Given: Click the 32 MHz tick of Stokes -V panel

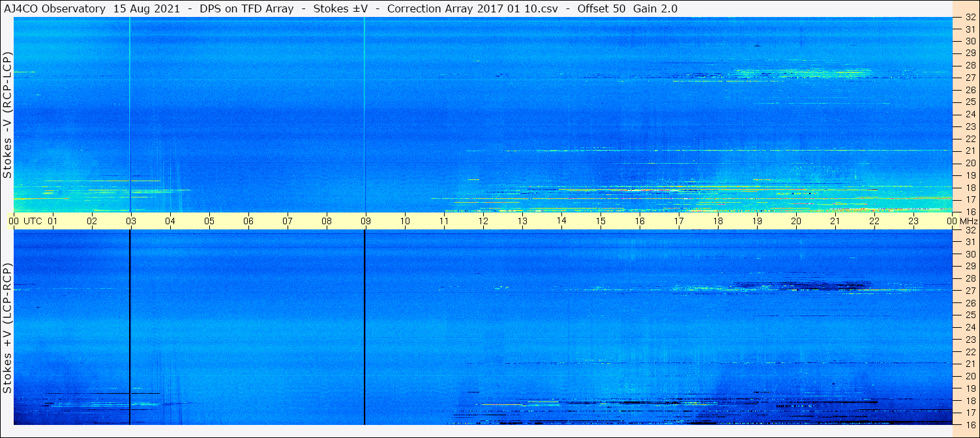Looking at the screenshot, I should point(970,18).
